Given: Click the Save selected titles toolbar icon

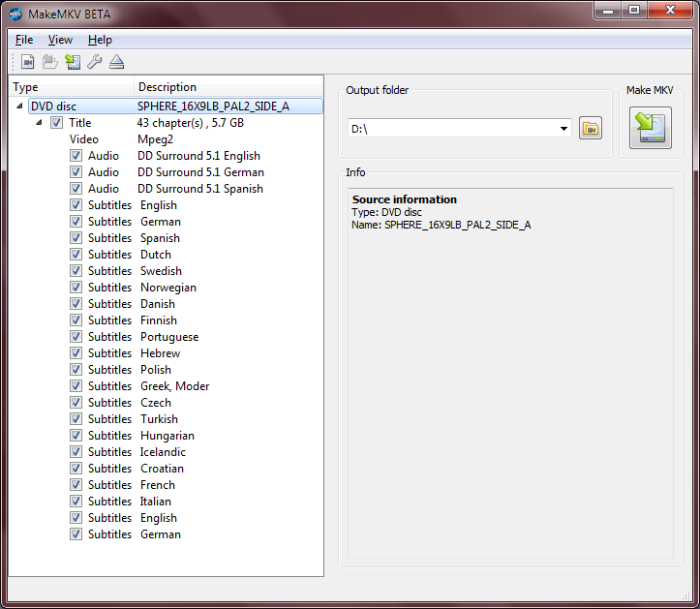Looking at the screenshot, I should 73,62.
